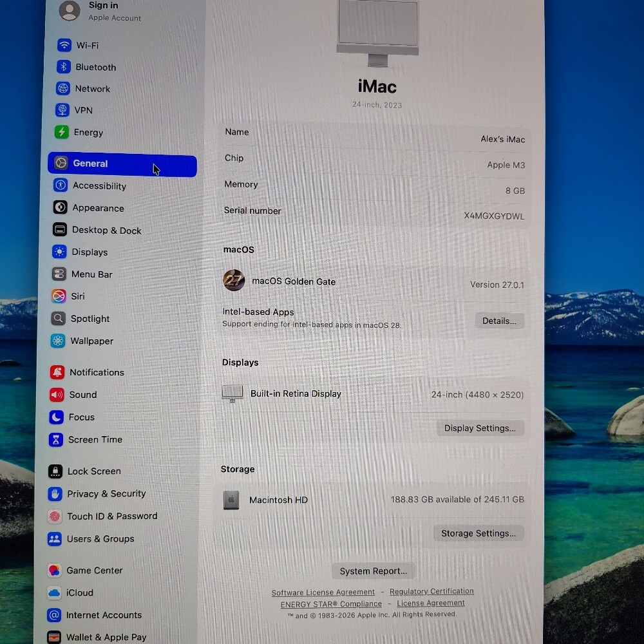Screen dimensions: 644x644
Task: Click the System Report button
Action: [x=374, y=571]
